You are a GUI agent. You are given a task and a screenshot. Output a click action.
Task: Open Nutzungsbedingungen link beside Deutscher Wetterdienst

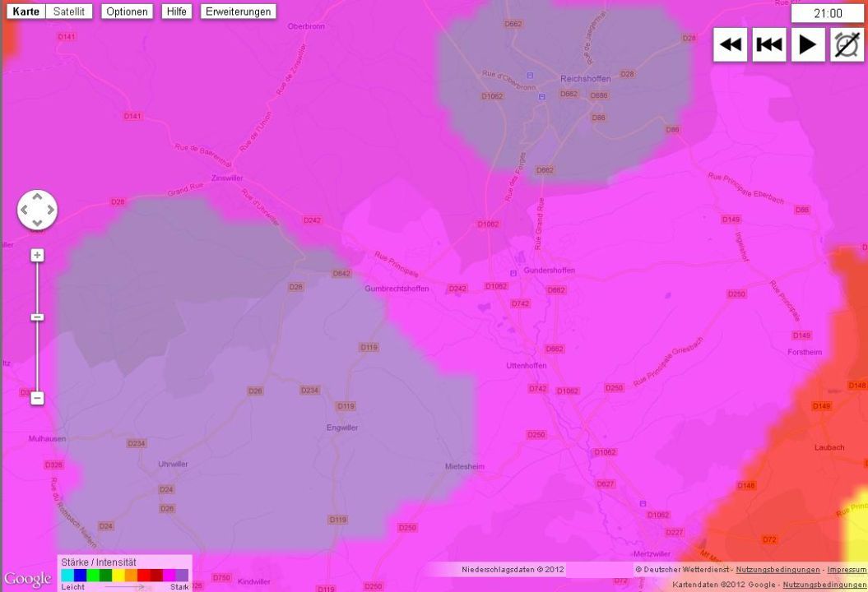[777, 569]
